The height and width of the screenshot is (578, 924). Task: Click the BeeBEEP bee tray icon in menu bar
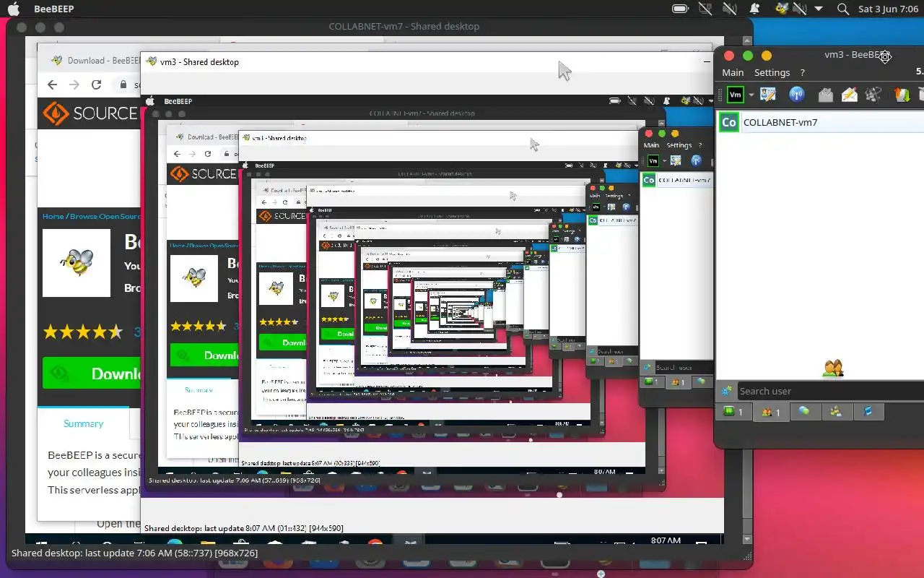(x=781, y=9)
